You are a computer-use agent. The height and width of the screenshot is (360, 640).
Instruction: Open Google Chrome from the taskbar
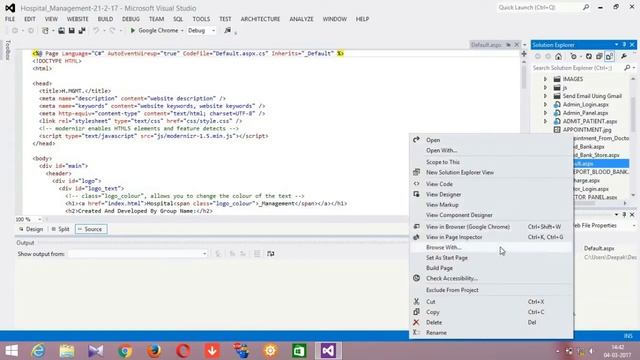coord(125,351)
